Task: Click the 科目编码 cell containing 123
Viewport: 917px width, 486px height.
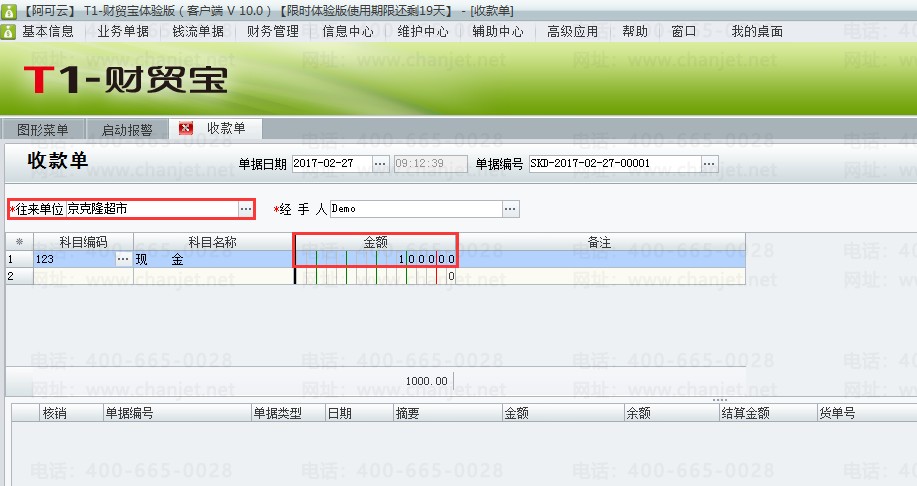Action: [x=75, y=259]
